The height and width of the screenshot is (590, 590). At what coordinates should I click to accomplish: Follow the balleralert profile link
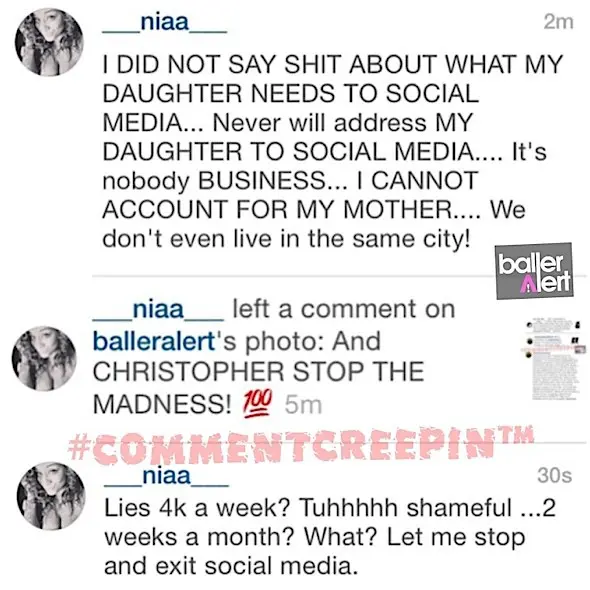(x=154, y=341)
